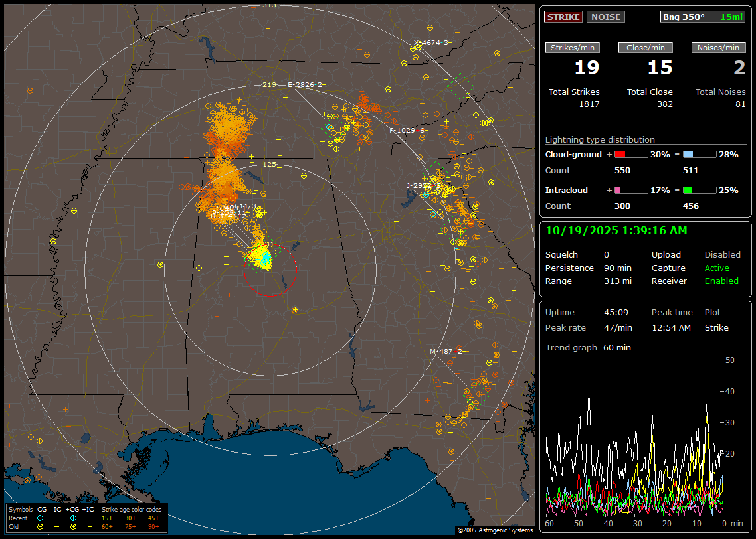Click the old +CG yellow circle legend symbol
This screenshot has height=539, width=756.
(73, 526)
